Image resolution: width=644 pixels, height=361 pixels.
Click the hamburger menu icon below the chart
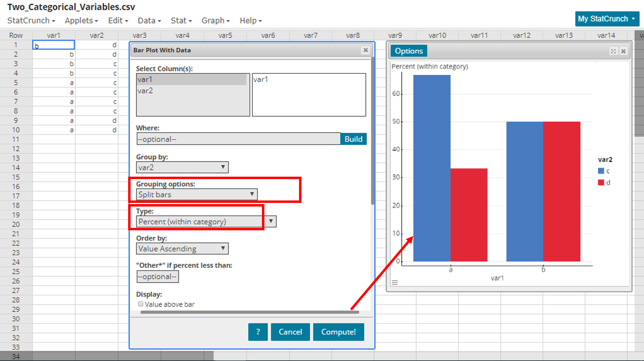pos(395,283)
